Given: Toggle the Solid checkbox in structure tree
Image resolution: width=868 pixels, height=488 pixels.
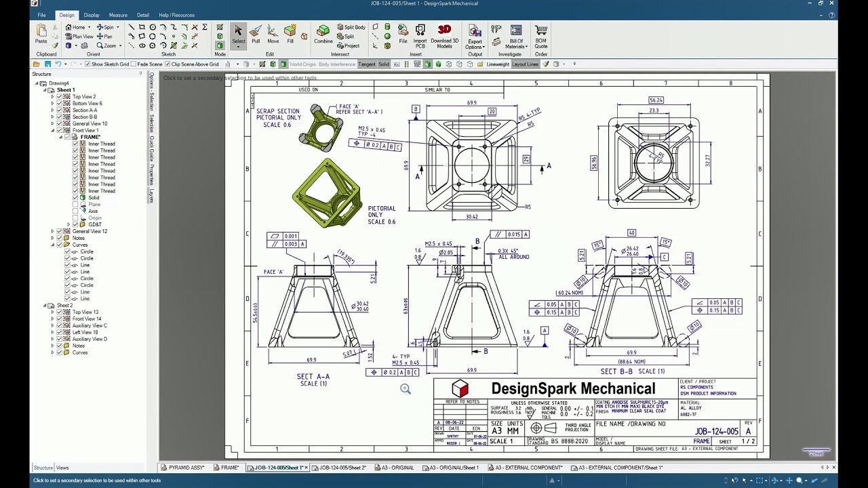Looking at the screenshot, I should click(75, 198).
